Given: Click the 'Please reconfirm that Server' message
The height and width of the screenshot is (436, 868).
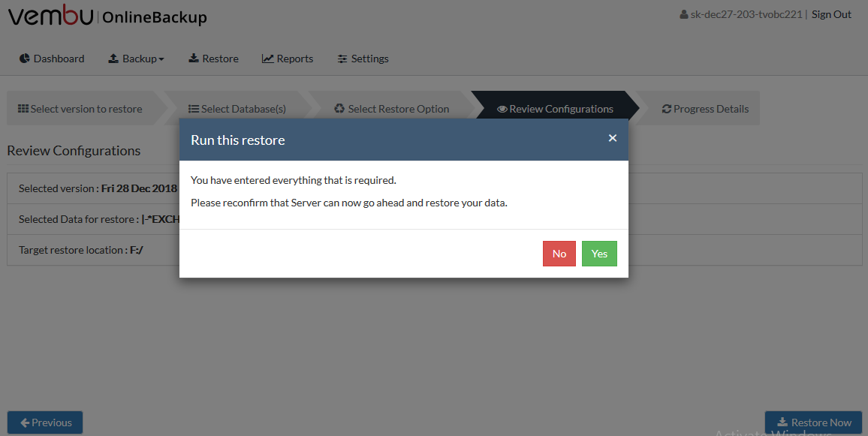Looking at the screenshot, I should (x=348, y=203).
